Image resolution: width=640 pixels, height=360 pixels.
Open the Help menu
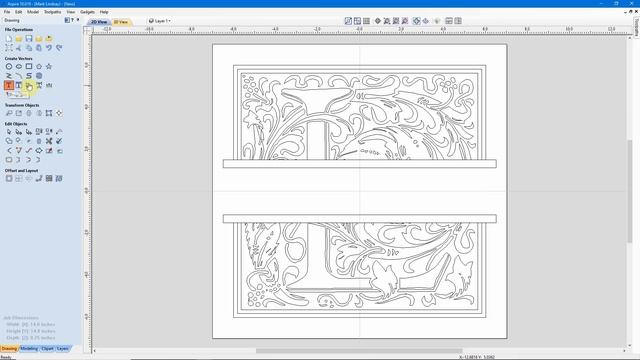pos(104,12)
